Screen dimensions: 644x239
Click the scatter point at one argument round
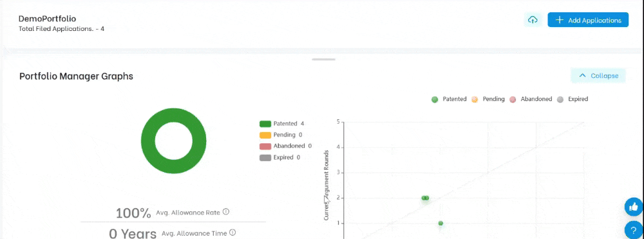440,224
